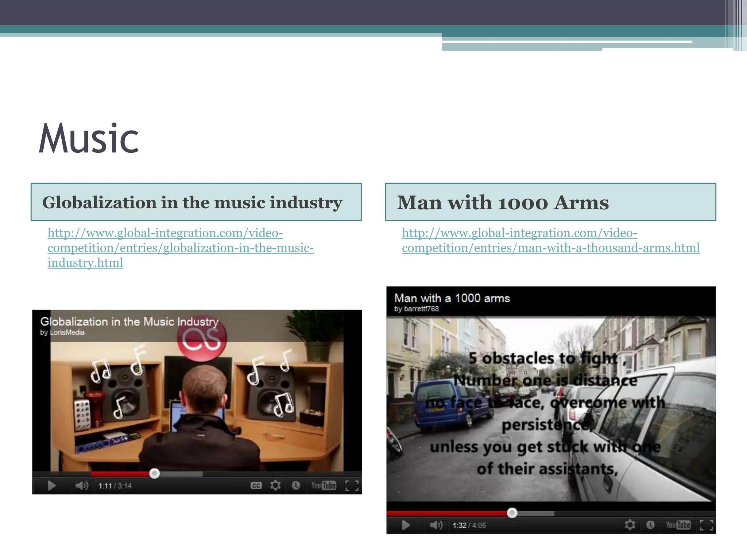This screenshot has width=747, height=560.
Task: Play the Man with a 1000 arms video
Action: point(406,525)
